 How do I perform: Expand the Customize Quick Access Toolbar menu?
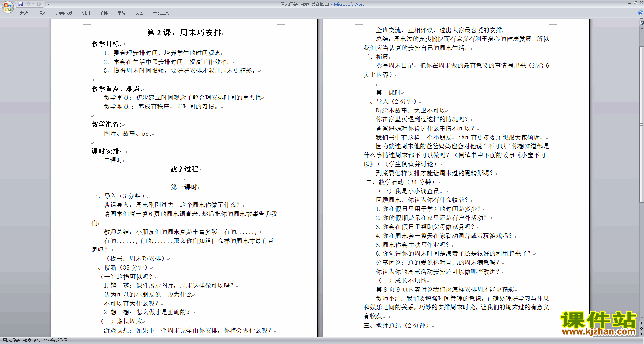click(x=48, y=4)
